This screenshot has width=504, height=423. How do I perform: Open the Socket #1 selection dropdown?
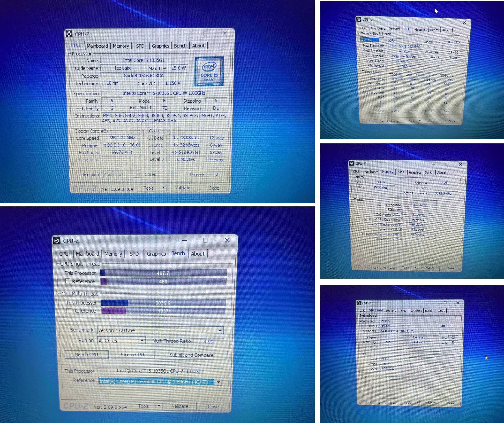[137, 174]
